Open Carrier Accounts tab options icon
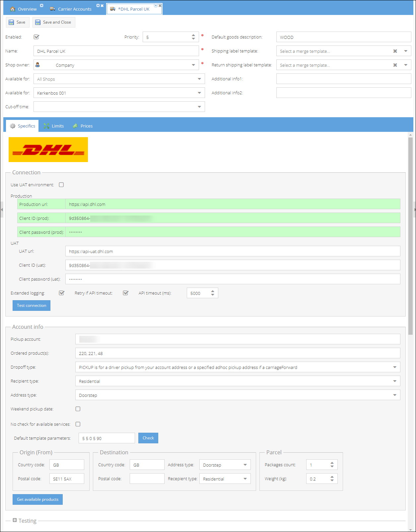Image resolution: width=416 pixels, height=532 pixels. click(98, 6)
